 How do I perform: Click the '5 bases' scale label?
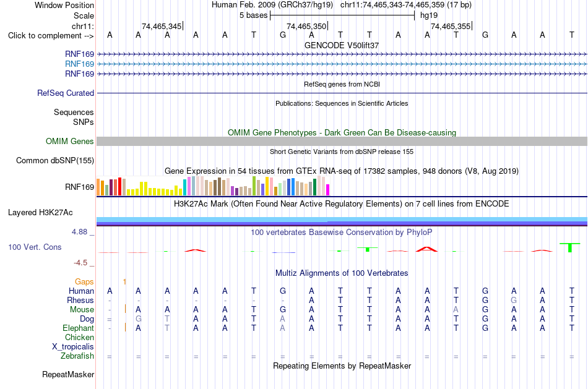[x=254, y=15]
